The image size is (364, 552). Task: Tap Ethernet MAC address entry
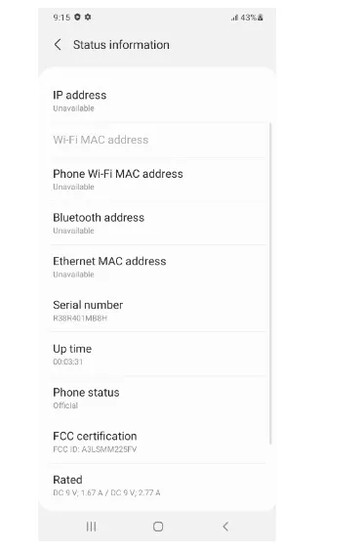tap(157, 267)
